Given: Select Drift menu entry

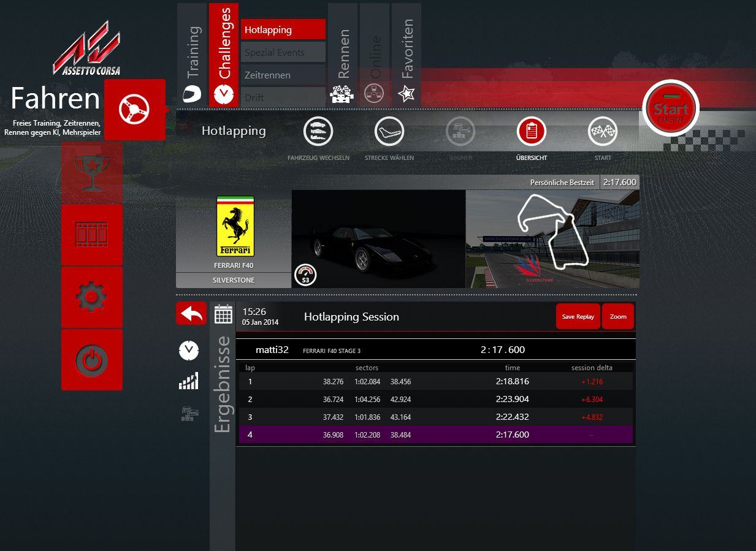Looking at the screenshot, I should (x=283, y=97).
